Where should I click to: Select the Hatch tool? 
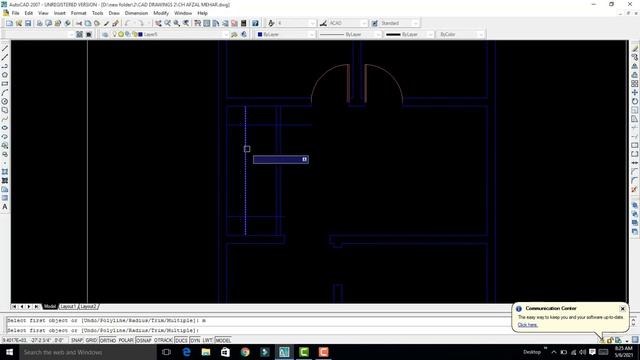[5, 180]
